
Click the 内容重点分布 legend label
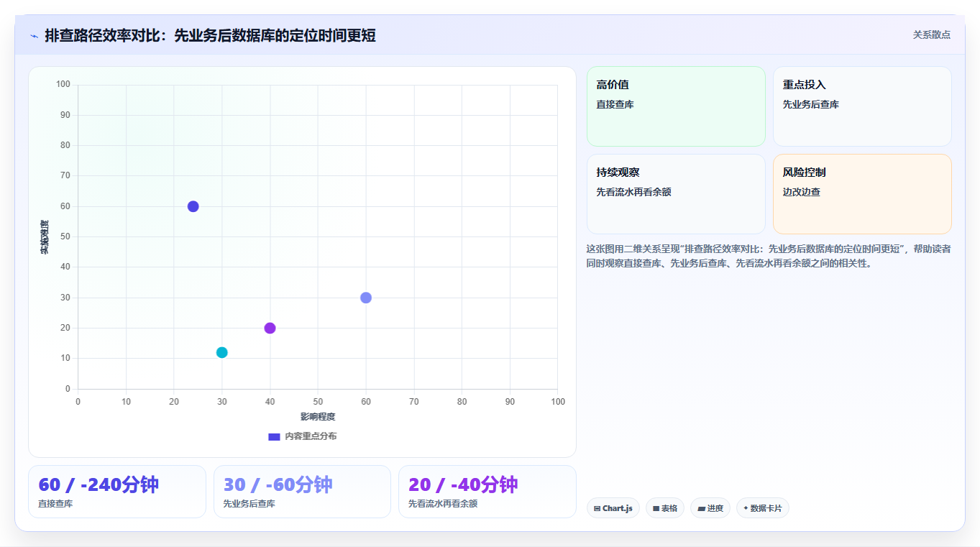(311, 436)
